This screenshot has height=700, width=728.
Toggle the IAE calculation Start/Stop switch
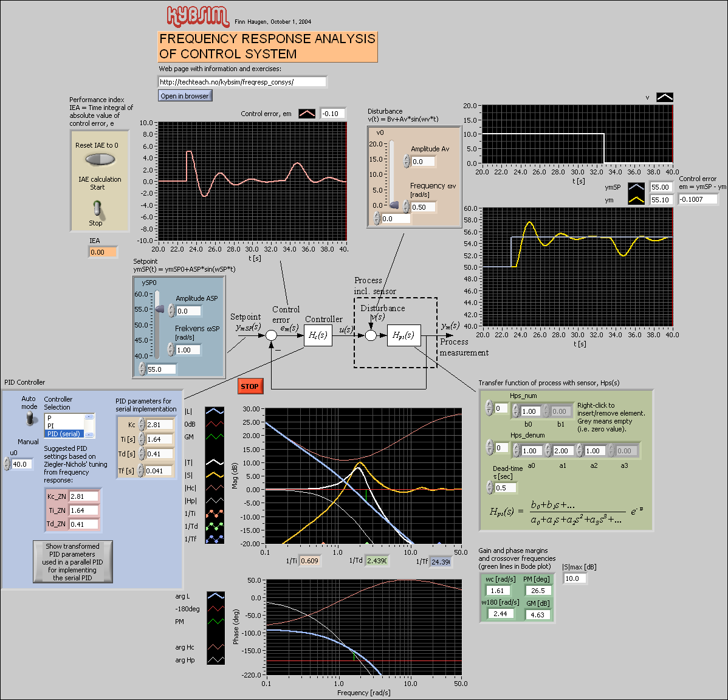click(97, 208)
